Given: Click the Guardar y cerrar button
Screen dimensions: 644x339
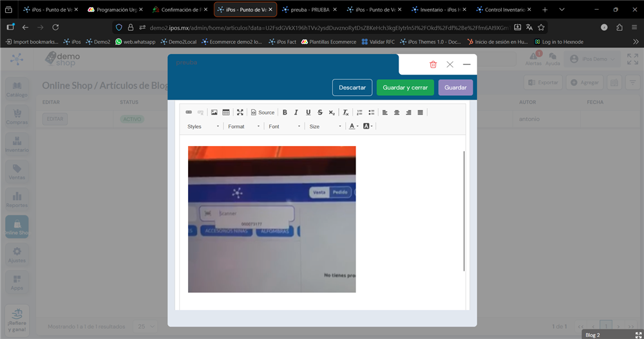Looking at the screenshot, I should coord(405,87).
